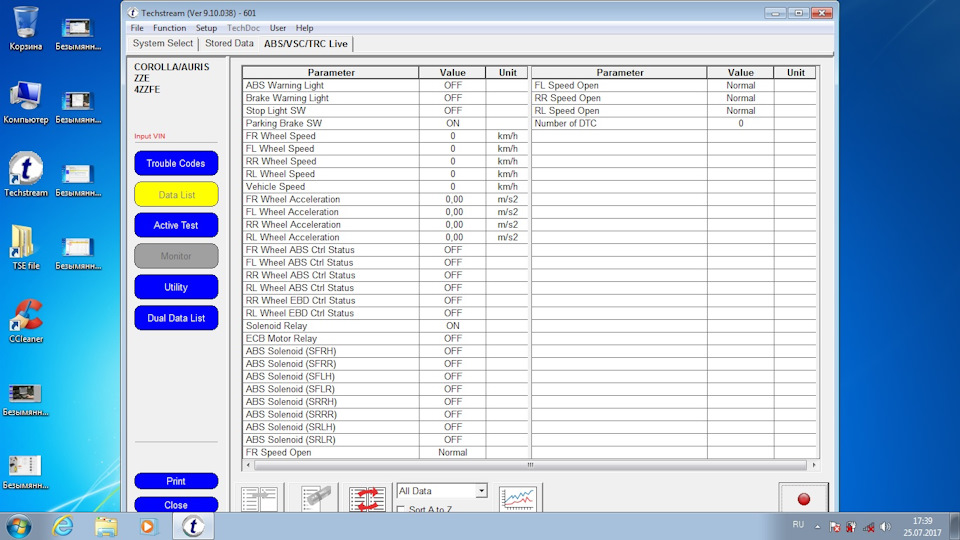Image resolution: width=960 pixels, height=540 pixels.
Task: Click the Techstream title bar app icon
Action: 133,12
